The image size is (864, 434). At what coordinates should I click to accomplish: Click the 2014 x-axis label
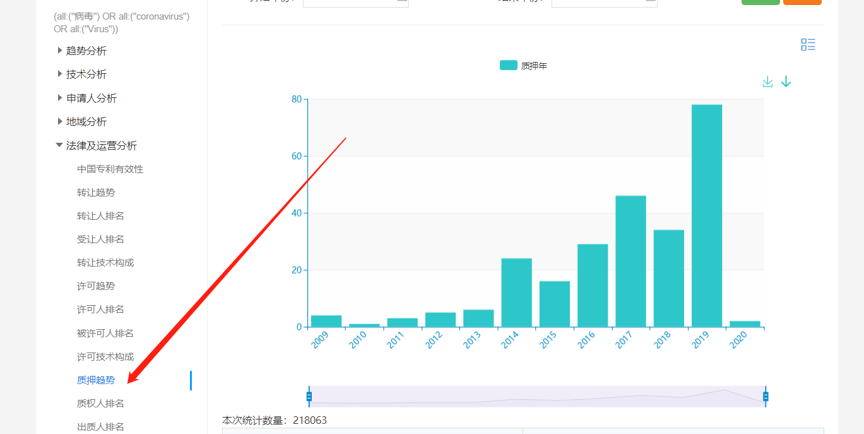tap(510, 341)
